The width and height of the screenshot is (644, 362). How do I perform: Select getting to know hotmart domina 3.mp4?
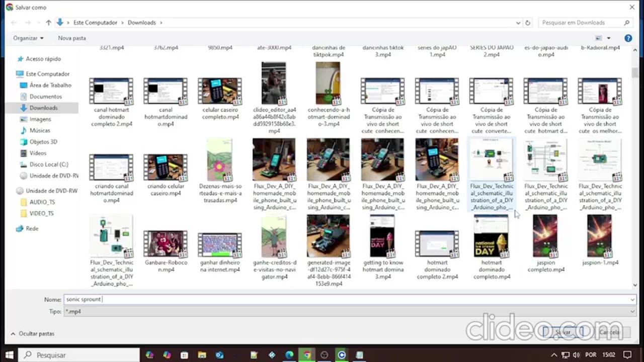382,248
